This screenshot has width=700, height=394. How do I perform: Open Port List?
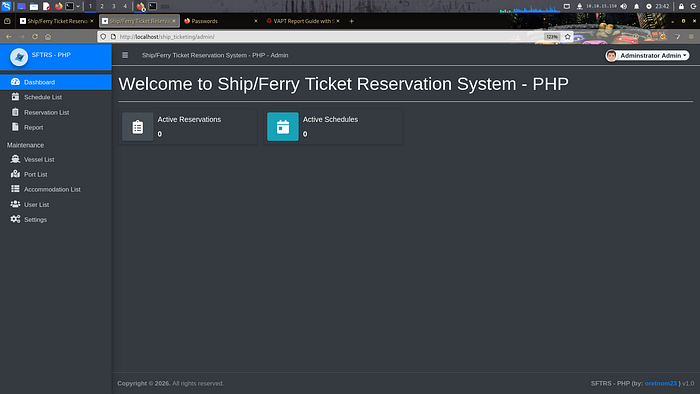pyautogui.click(x=56, y=174)
